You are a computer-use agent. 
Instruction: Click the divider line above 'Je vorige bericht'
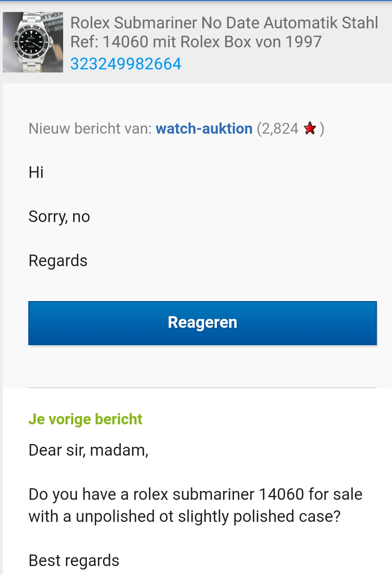coord(202,387)
